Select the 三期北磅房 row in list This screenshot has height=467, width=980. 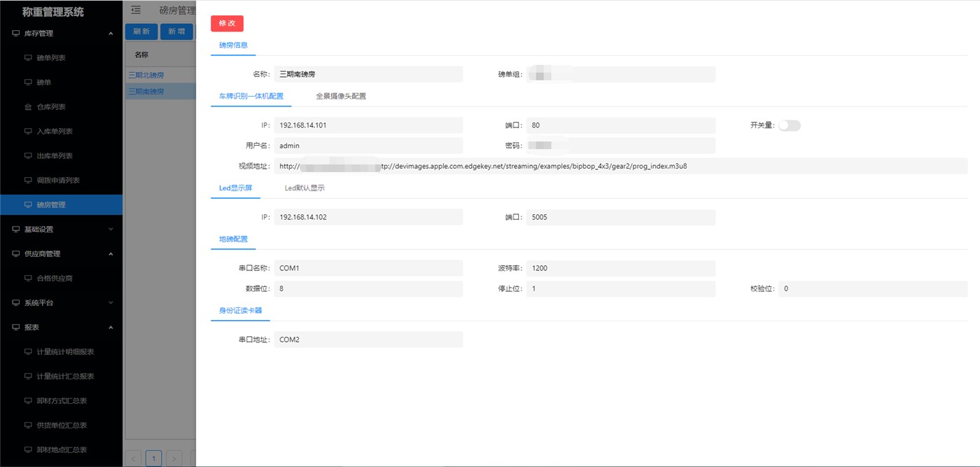146,75
